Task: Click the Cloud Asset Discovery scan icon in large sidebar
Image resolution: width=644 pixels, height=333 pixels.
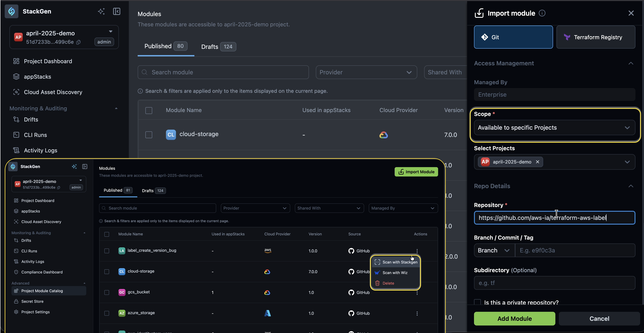Action: tap(16, 92)
